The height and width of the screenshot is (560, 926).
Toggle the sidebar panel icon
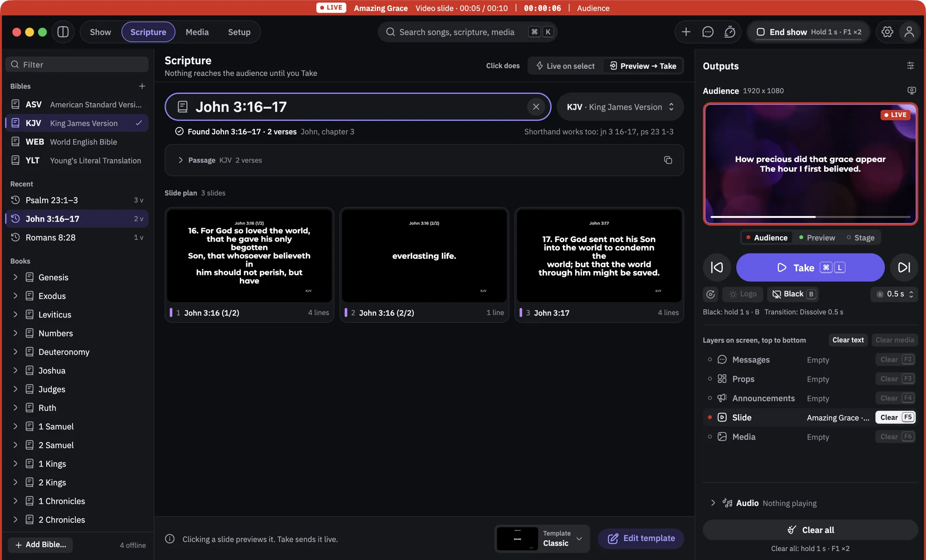(63, 32)
